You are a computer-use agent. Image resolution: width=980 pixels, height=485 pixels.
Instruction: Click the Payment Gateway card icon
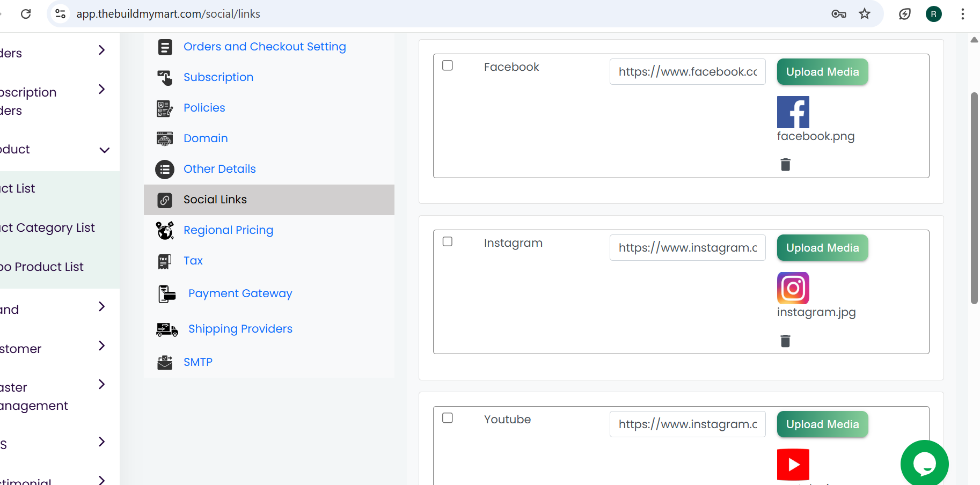[167, 294]
